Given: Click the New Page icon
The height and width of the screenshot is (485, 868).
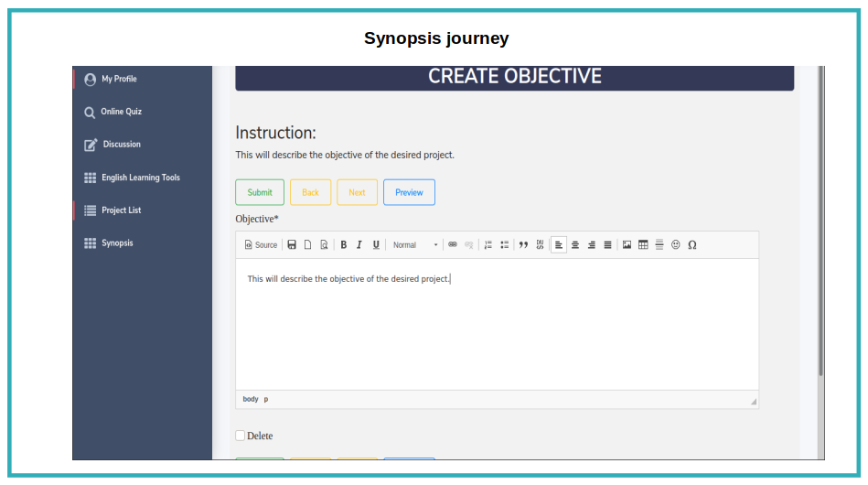Looking at the screenshot, I should click(x=308, y=244).
